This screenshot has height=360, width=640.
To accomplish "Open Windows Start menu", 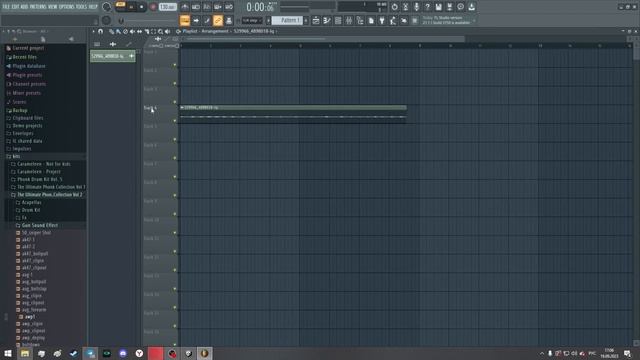I will [8, 353].
